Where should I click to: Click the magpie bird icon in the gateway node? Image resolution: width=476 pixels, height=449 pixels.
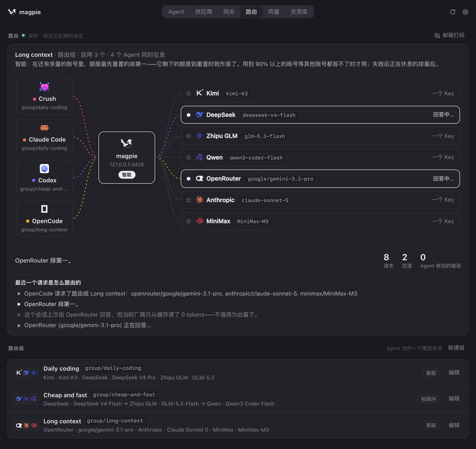pos(127,143)
